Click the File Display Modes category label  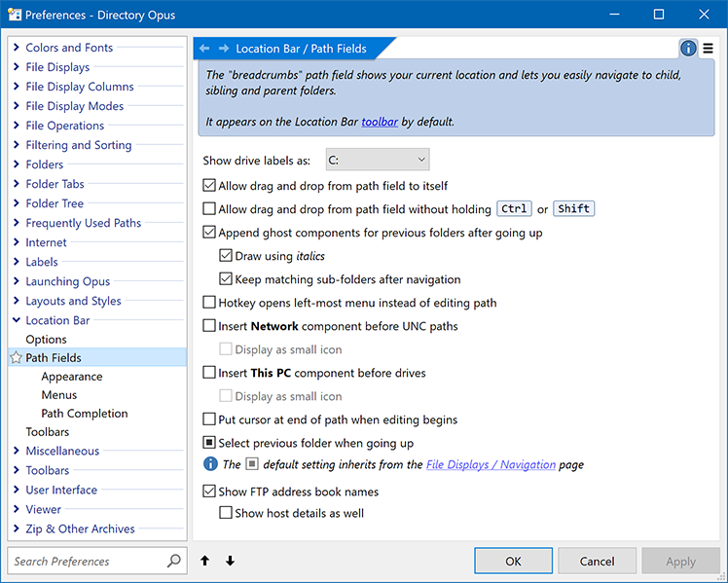[x=75, y=106]
